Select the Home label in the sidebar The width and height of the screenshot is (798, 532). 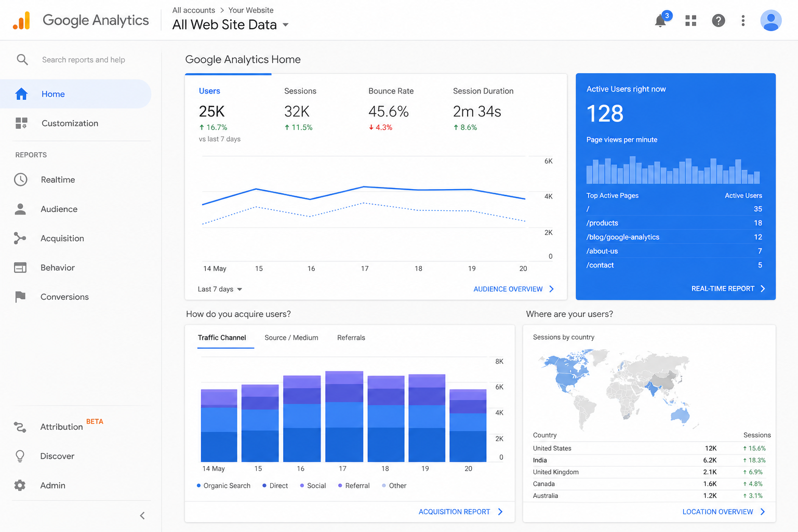point(53,94)
